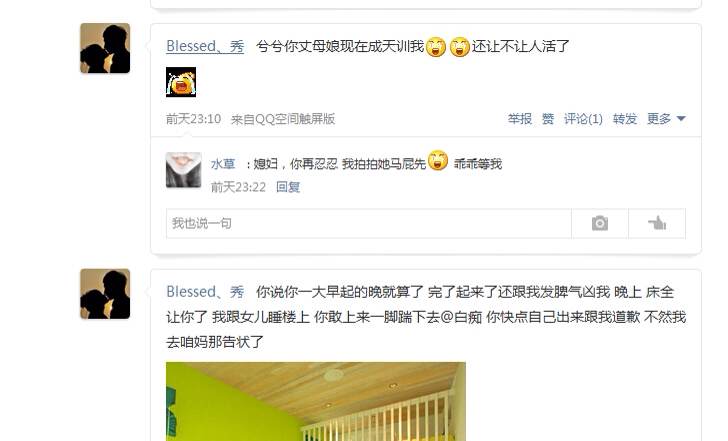Screen dimensions: 728x441
Task: Click the laughing emoji in 水草's comment
Action: 438,161
